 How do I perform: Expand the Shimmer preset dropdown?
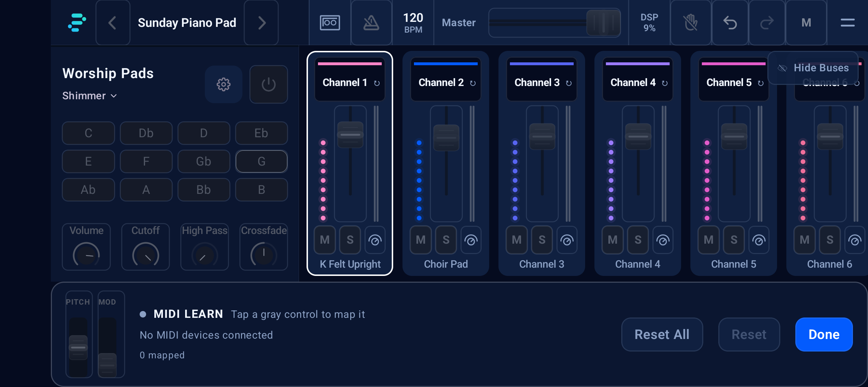90,96
